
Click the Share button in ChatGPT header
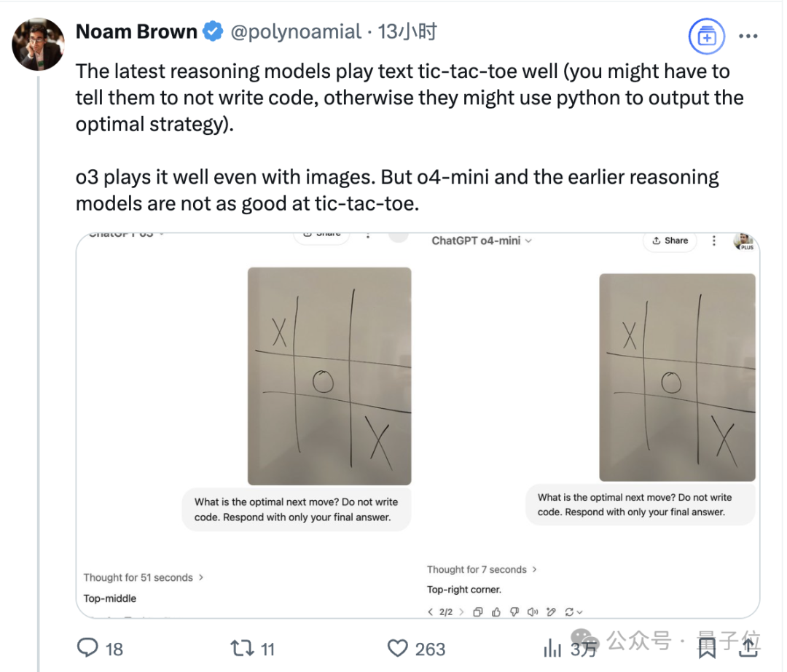pyautogui.click(x=670, y=241)
